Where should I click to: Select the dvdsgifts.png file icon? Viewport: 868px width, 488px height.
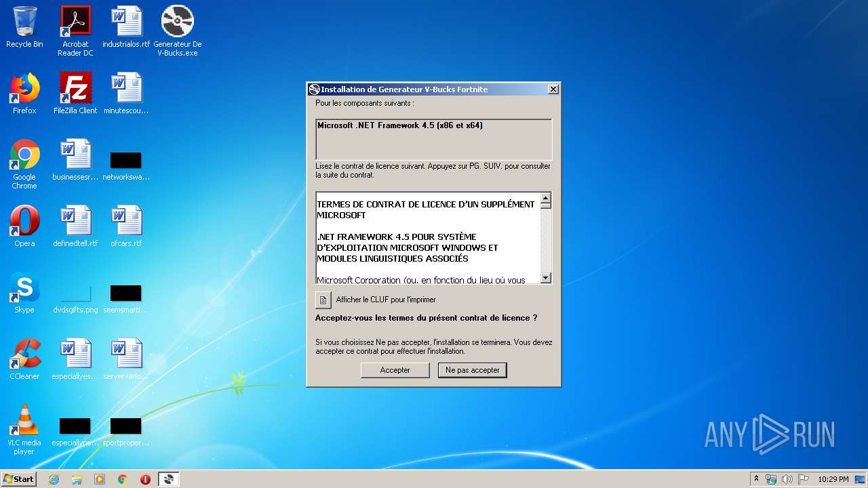pos(75,298)
